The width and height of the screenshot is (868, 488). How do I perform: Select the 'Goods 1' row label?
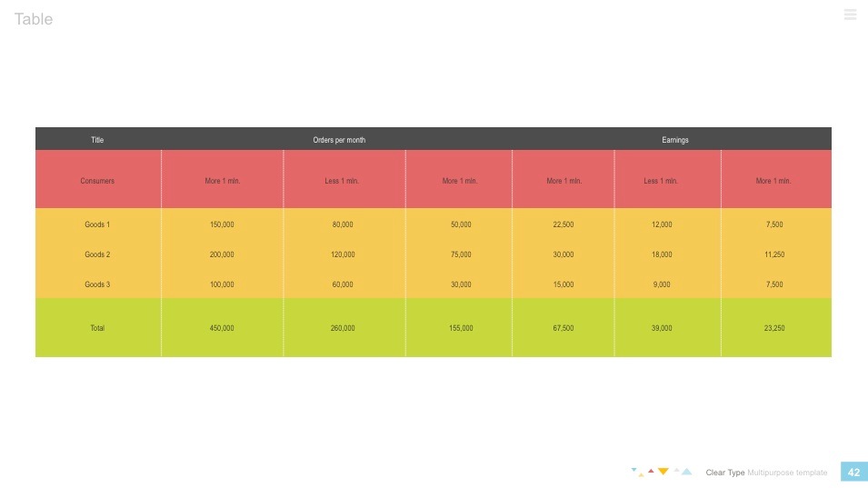click(97, 224)
